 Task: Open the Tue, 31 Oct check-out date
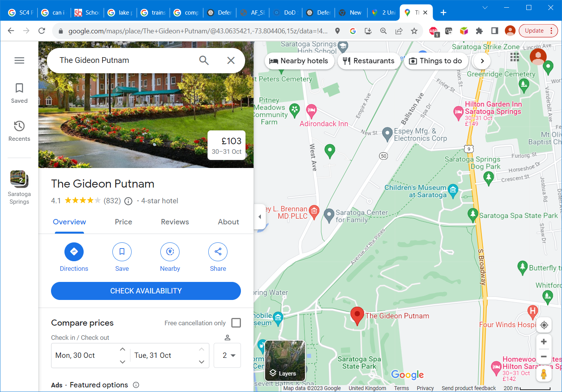pyautogui.click(x=153, y=356)
